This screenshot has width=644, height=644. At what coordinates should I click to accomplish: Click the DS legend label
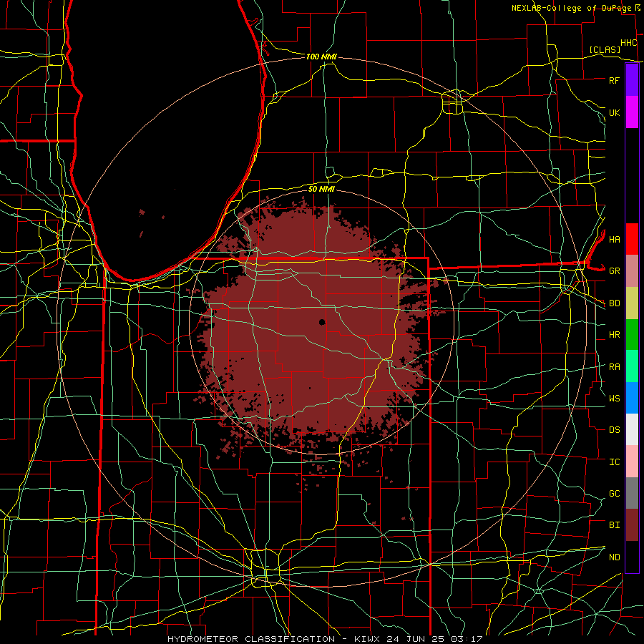pyautogui.click(x=614, y=430)
